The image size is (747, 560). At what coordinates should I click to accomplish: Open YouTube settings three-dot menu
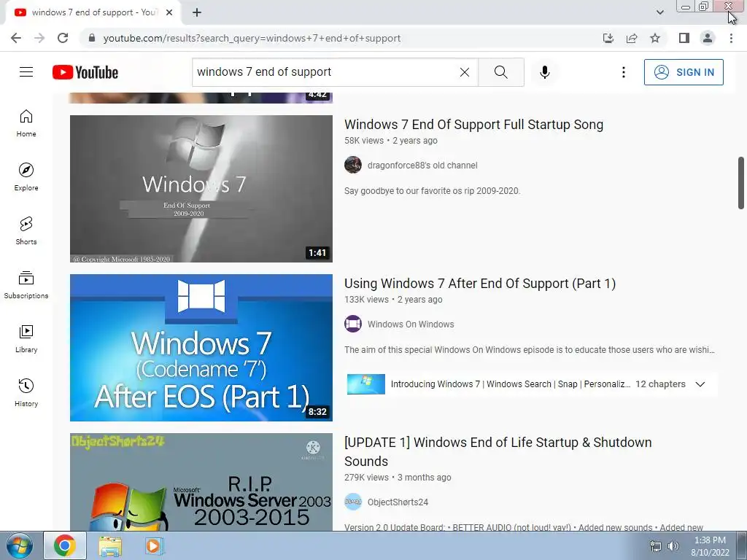coord(623,72)
